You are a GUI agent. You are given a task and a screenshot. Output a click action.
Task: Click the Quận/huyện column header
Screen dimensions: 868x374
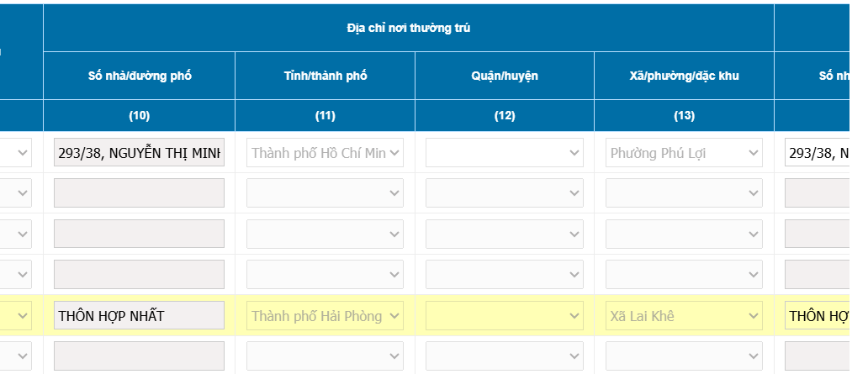pos(504,76)
